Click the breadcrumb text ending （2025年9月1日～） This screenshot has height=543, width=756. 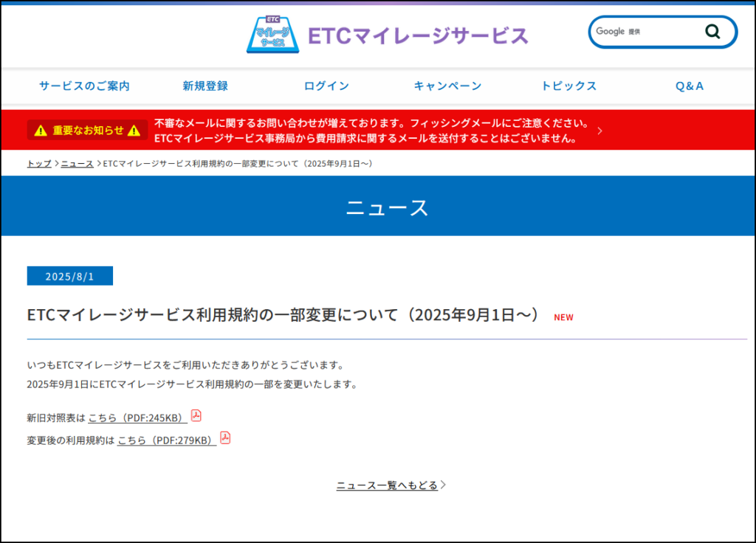[238, 164]
